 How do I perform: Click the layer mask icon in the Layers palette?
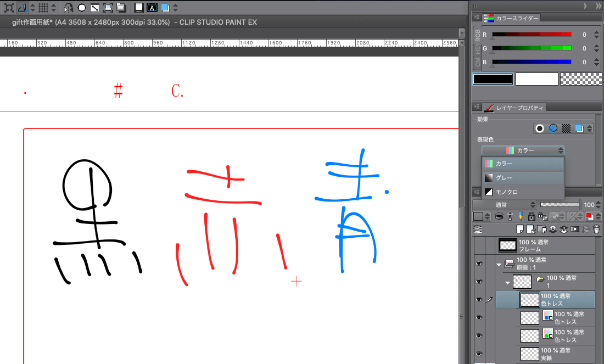click(575, 228)
